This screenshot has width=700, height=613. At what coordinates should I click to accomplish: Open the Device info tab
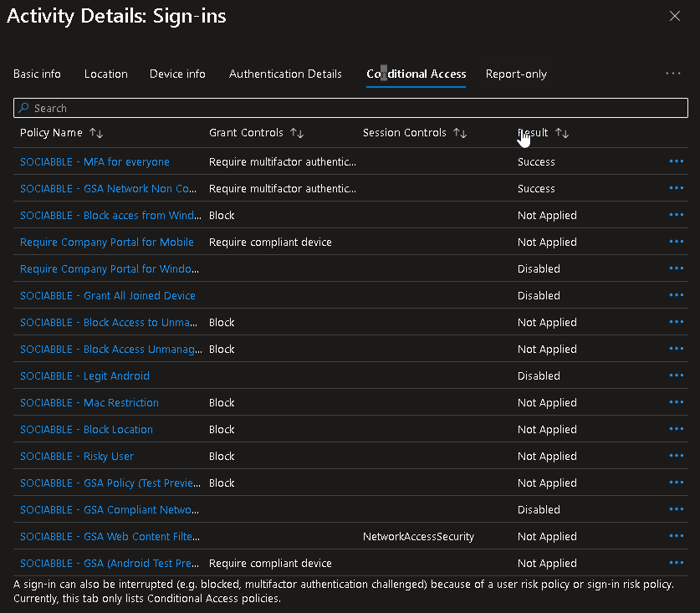[x=177, y=74]
